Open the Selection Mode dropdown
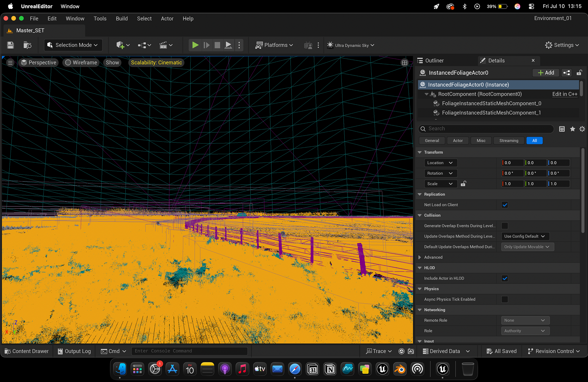 73,45
